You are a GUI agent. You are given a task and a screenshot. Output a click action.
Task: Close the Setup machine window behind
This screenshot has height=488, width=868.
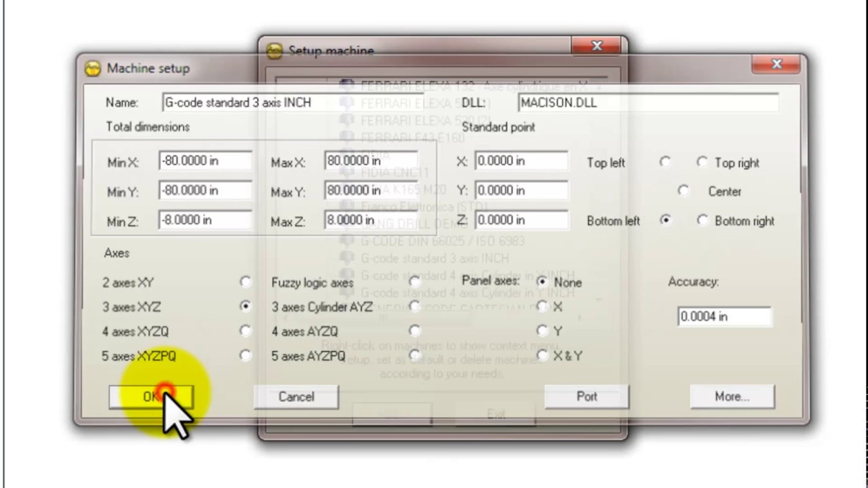pyautogui.click(x=597, y=46)
